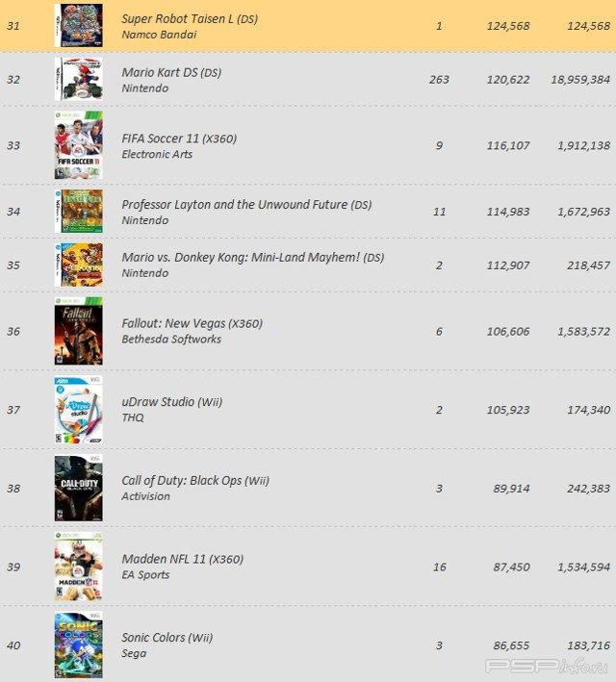Viewport: 616px width, 682px height.
Task: Select the uDraw Studio cover image
Action: pyautogui.click(x=78, y=410)
